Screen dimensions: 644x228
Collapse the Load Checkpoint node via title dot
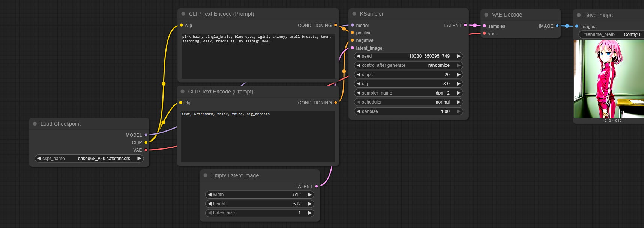point(35,124)
